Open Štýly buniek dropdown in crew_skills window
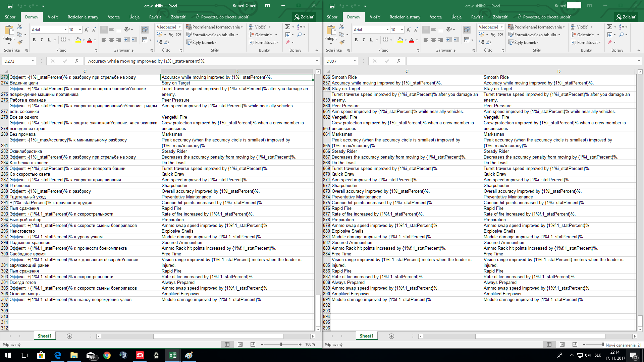644x362 pixels. coord(202,42)
